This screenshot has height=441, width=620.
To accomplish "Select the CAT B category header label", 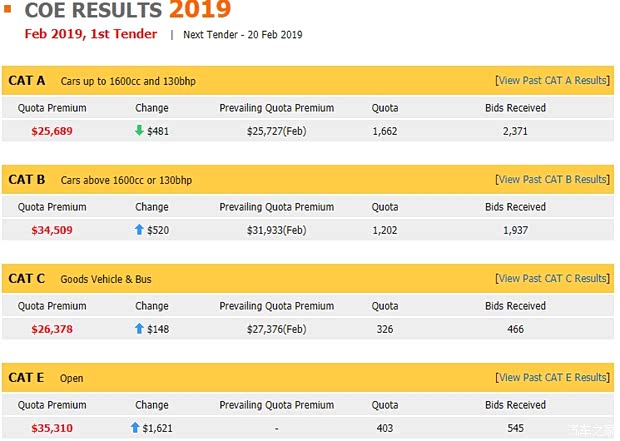I will 27,179.
